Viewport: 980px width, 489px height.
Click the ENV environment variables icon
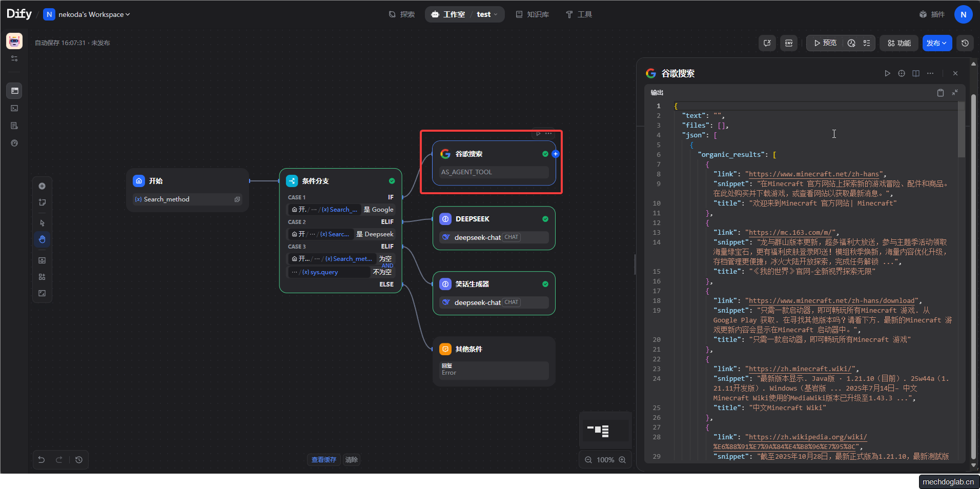(x=789, y=43)
